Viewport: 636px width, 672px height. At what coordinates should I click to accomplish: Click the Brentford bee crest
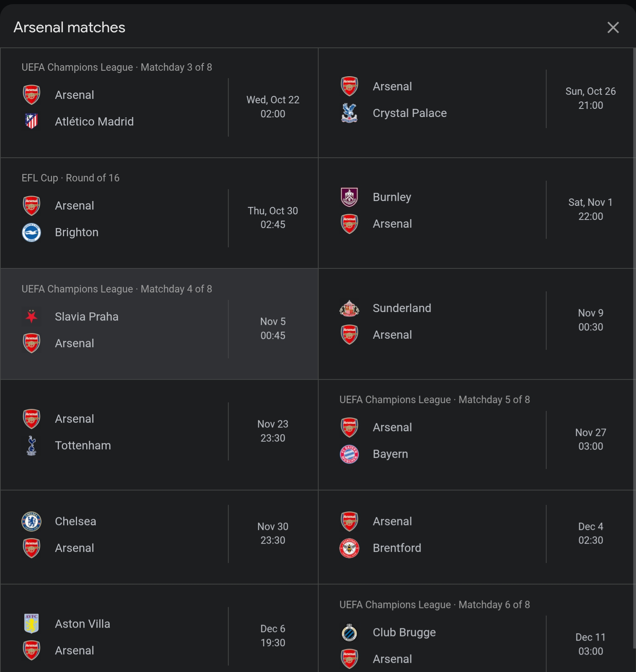pos(349,548)
